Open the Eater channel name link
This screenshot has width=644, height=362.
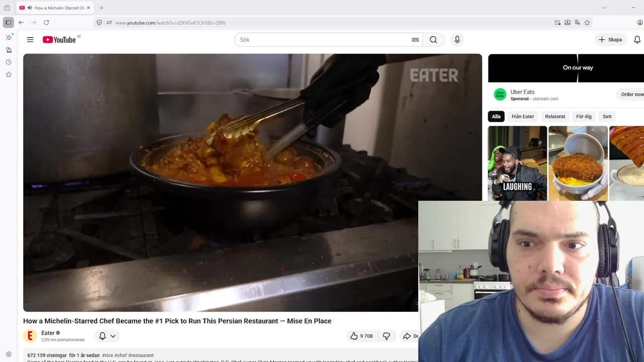click(48, 333)
